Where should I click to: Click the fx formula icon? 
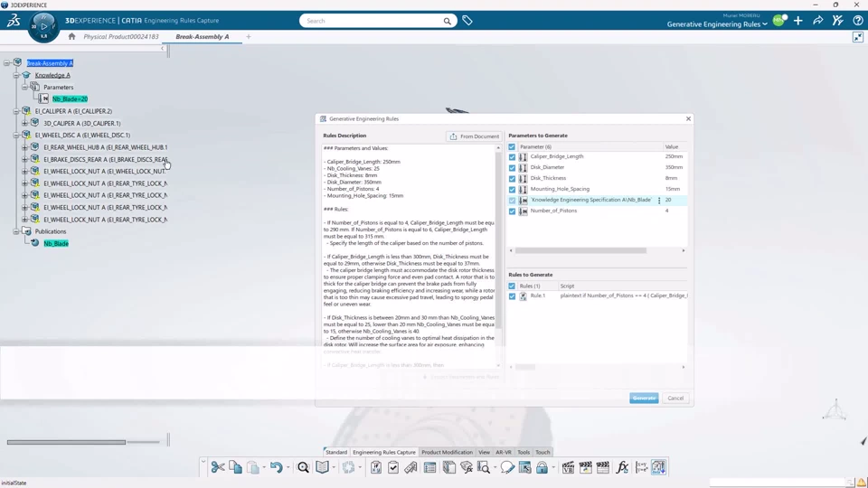pyautogui.click(x=622, y=467)
